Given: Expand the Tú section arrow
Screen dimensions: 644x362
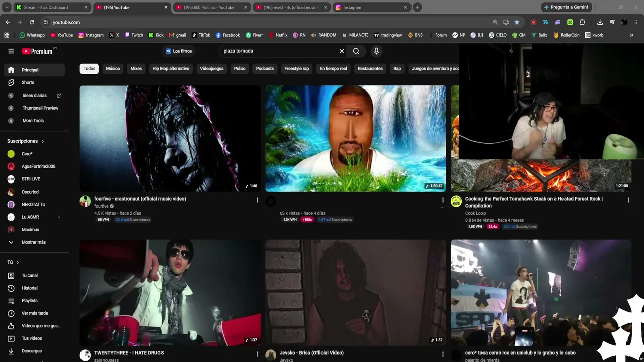Looking at the screenshot, I should click(x=18, y=262).
